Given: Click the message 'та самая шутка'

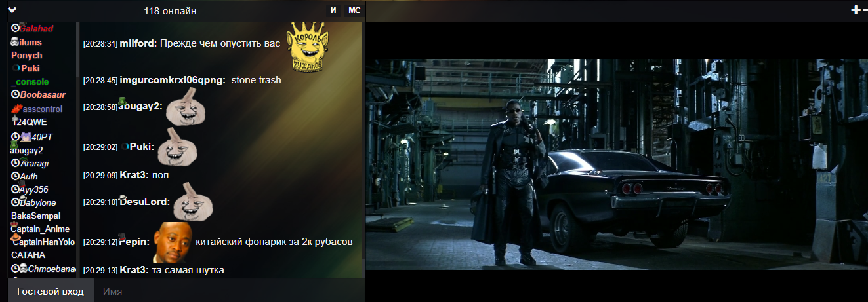Looking at the screenshot, I should [x=188, y=270].
